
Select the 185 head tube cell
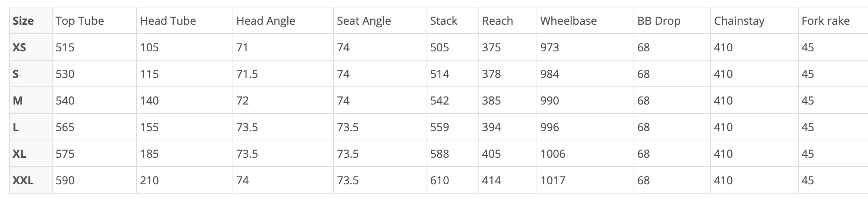pyautogui.click(x=149, y=154)
